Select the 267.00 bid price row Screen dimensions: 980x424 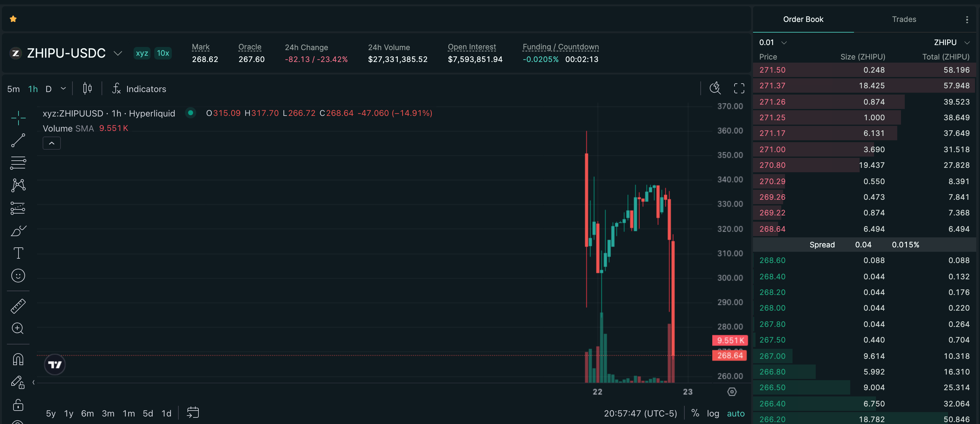tap(864, 356)
